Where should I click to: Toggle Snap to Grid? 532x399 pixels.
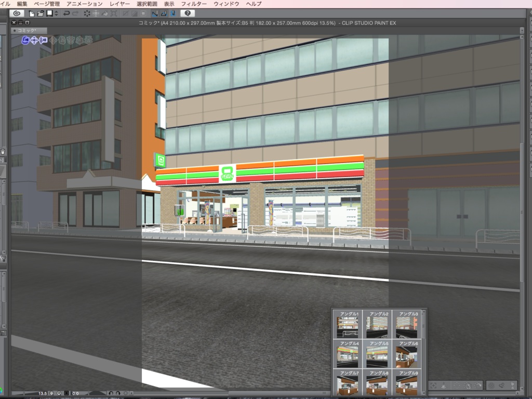point(172,14)
